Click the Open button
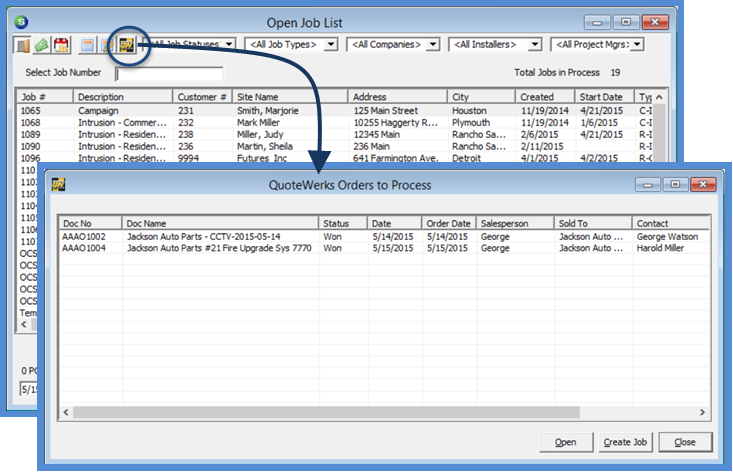733x473 pixels. [x=566, y=442]
